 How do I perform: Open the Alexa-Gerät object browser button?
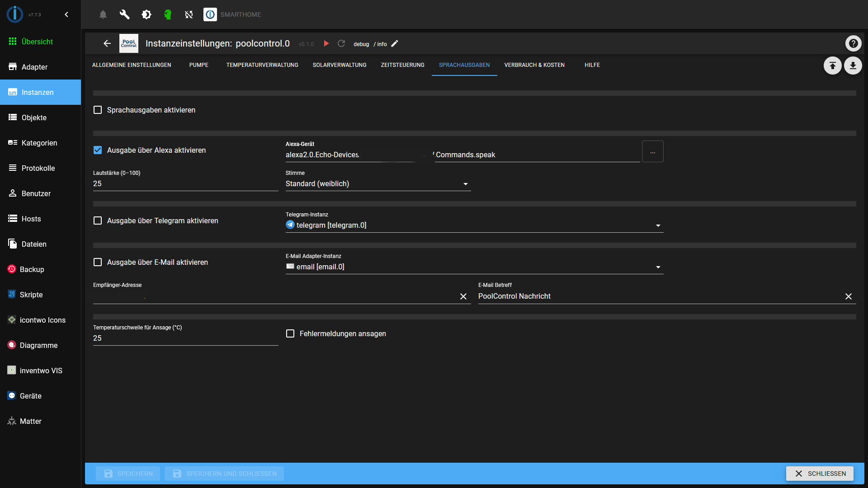(652, 152)
